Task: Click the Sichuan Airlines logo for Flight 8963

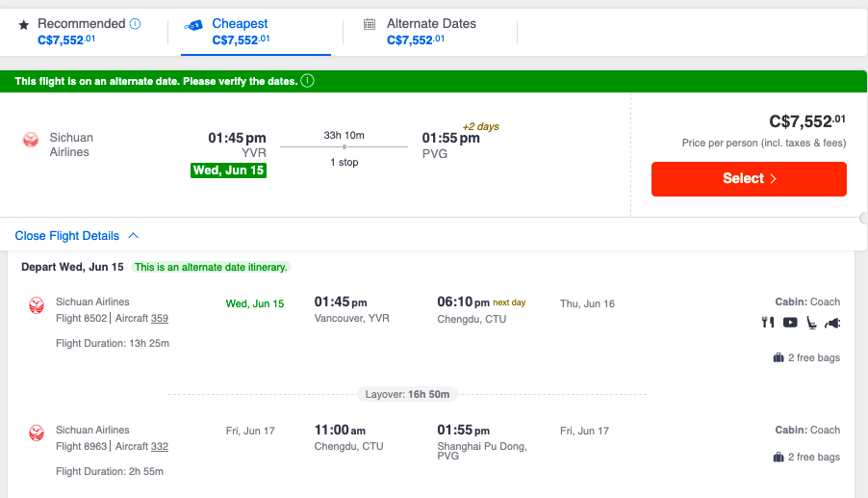Action: pos(37,432)
